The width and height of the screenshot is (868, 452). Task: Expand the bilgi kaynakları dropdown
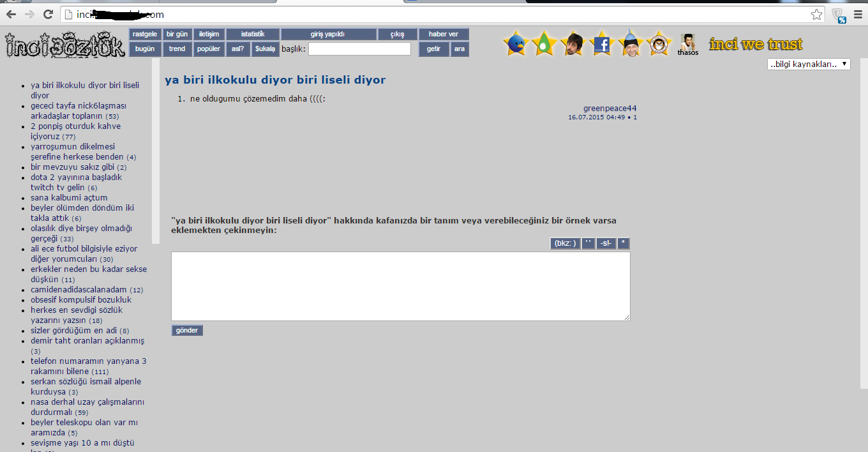pos(809,64)
